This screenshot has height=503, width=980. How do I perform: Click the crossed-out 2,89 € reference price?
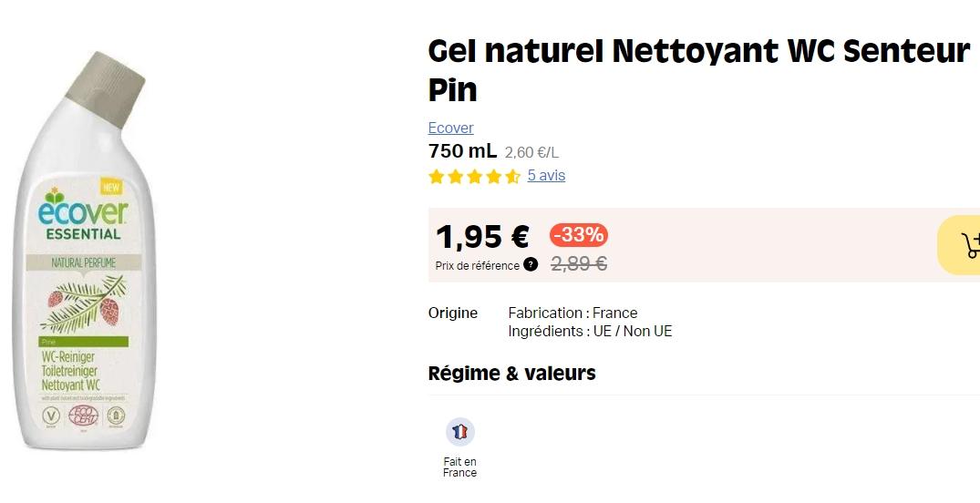[x=579, y=264]
